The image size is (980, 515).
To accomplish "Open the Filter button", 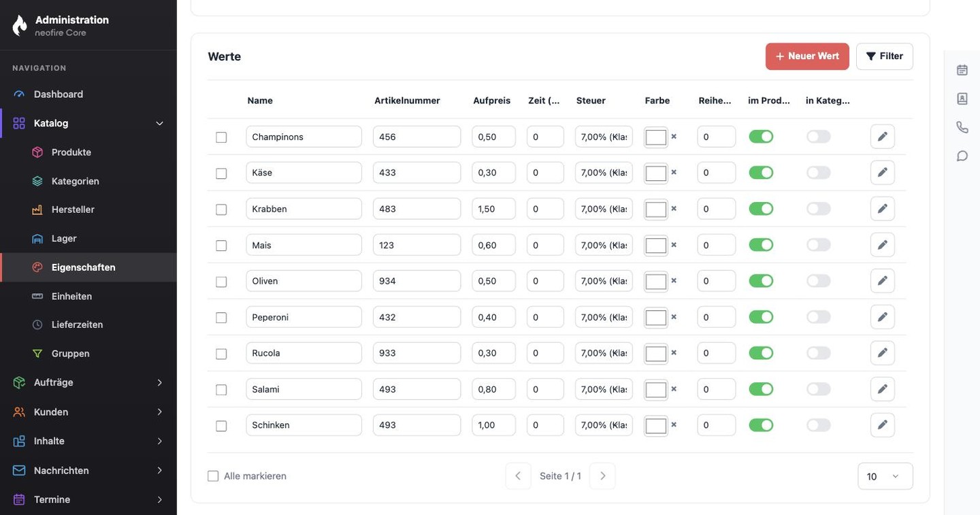I will [x=885, y=56].
